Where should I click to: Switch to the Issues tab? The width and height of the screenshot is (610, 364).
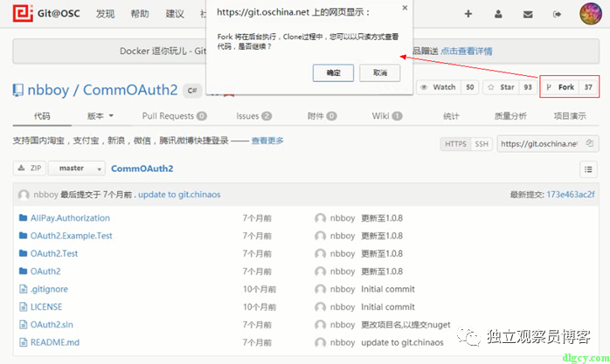click(x=254, y=116)
